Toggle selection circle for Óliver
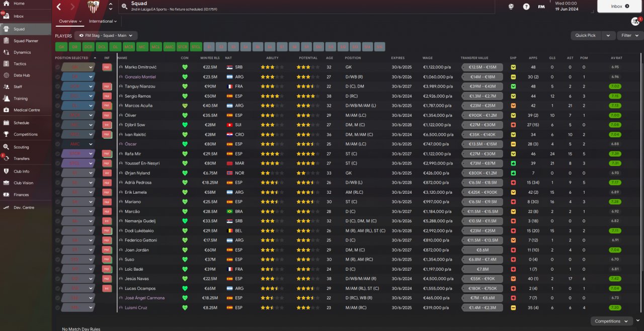Screen dimensions: 644x331 coord(57,115)
